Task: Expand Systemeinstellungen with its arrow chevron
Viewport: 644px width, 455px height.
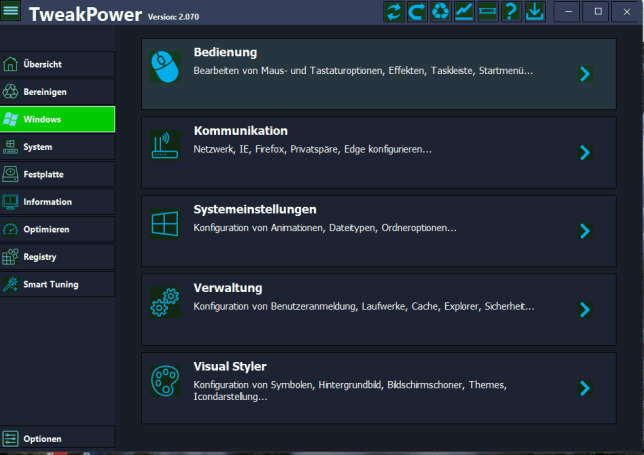Action: (585, 231)
